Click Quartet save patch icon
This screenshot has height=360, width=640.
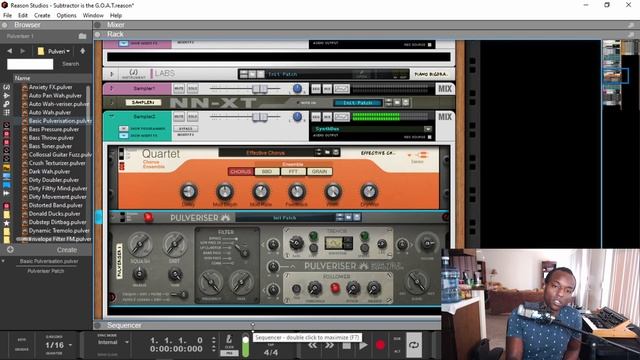click(336, 153)
